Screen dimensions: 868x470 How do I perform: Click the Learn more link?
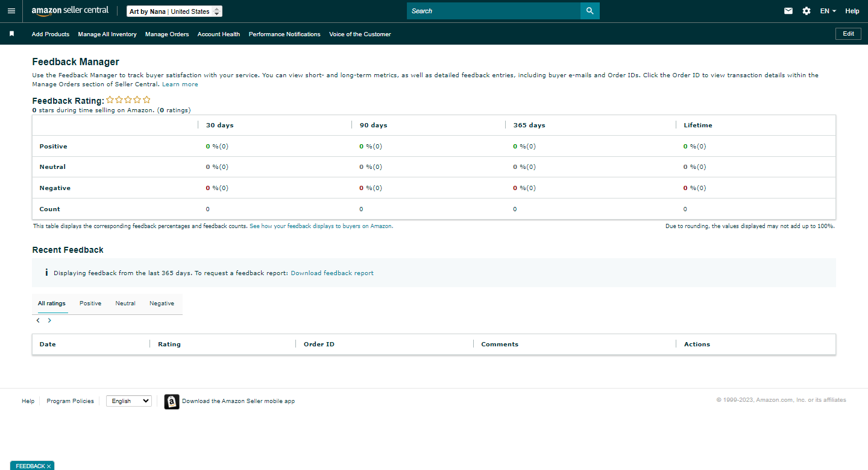180,84
